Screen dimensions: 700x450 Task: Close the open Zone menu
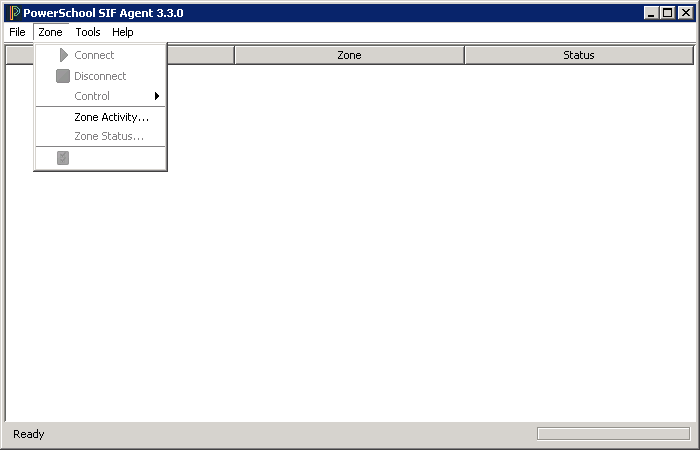(50, 32)
